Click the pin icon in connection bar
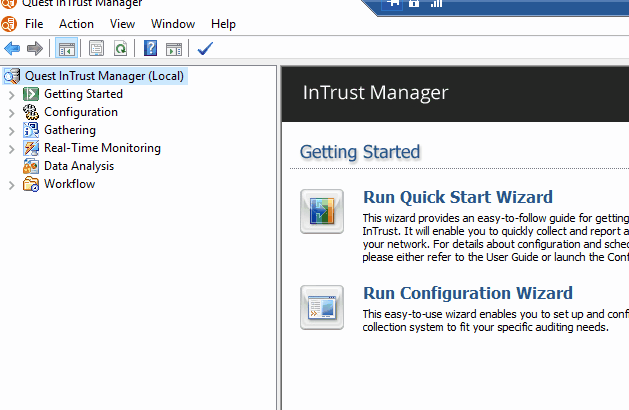 point(392,4)
